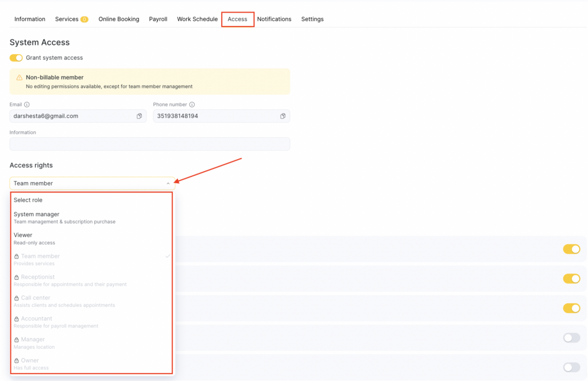Collapse the Team member access rights dropdown
Screen dimensions: 588x381
coord(168,183)
